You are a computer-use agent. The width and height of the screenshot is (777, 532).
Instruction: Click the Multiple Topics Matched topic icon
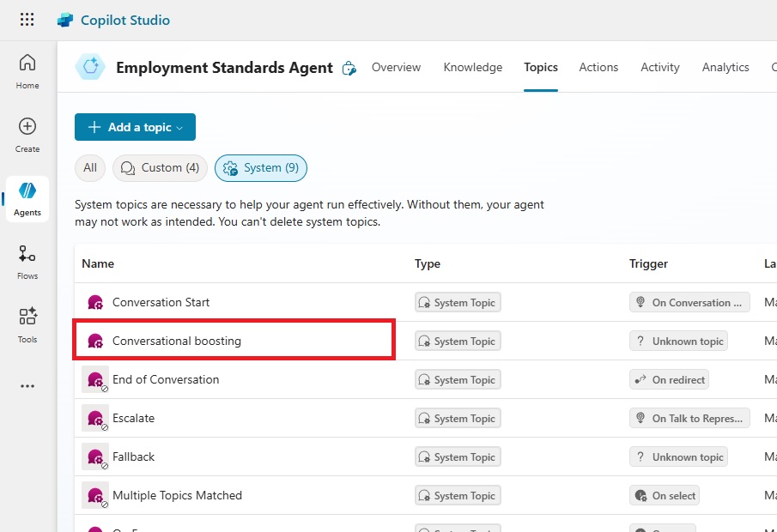coord(94,495)
